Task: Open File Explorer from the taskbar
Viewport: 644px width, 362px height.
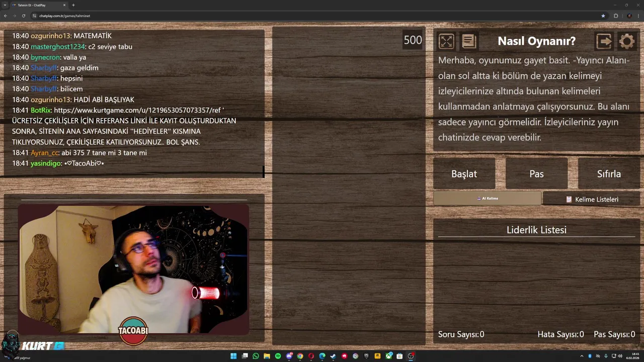Action: pyautogui.click(x=267, y=356)
